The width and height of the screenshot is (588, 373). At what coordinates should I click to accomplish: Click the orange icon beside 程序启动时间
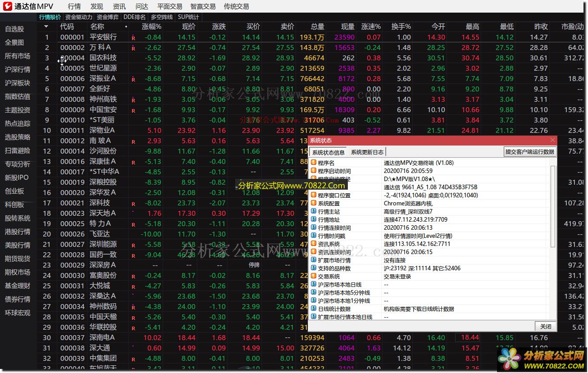click(314, 171)
